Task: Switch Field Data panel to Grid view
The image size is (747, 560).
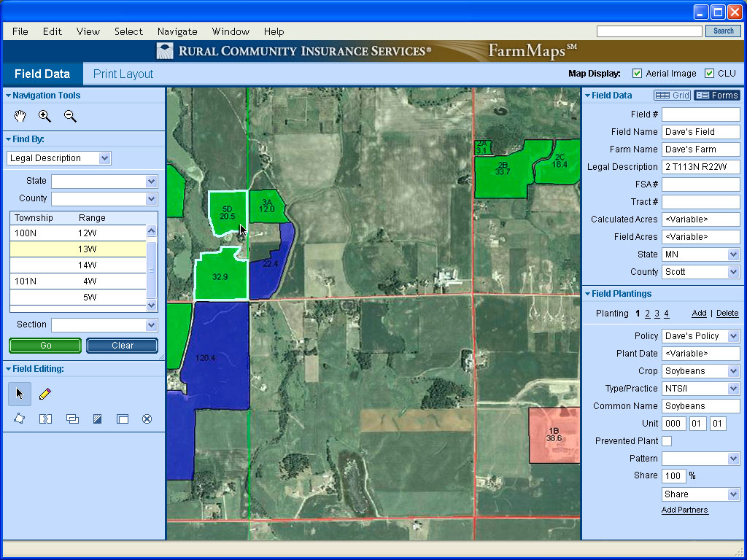Action: pos(672,96)
